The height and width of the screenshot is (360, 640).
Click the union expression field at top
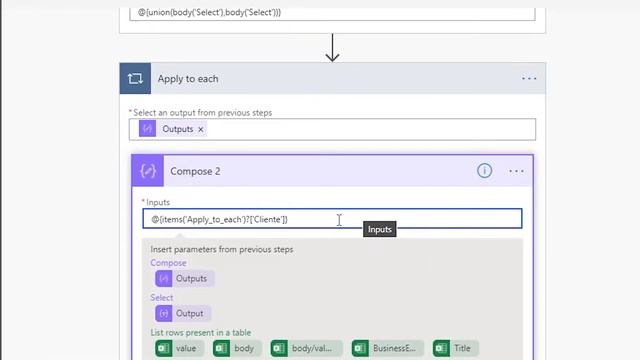pyautogui.click(x=332, y=13)
